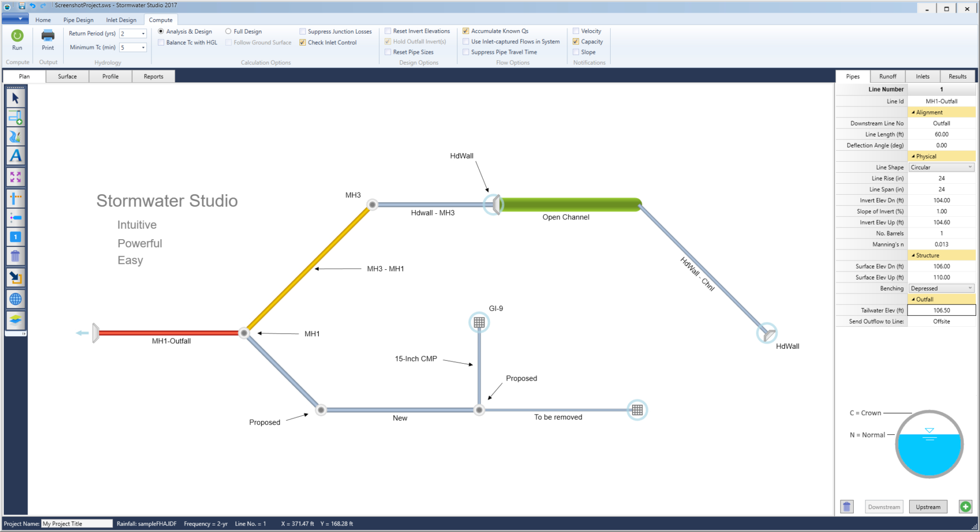The width and height of the screenshot is (980, 532).
Task: Click the Upstream button
Action: 928,506
